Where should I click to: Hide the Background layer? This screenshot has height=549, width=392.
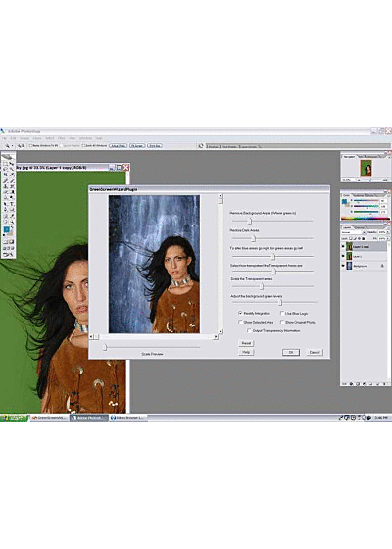pyautogui.click(x=343, y=266)
